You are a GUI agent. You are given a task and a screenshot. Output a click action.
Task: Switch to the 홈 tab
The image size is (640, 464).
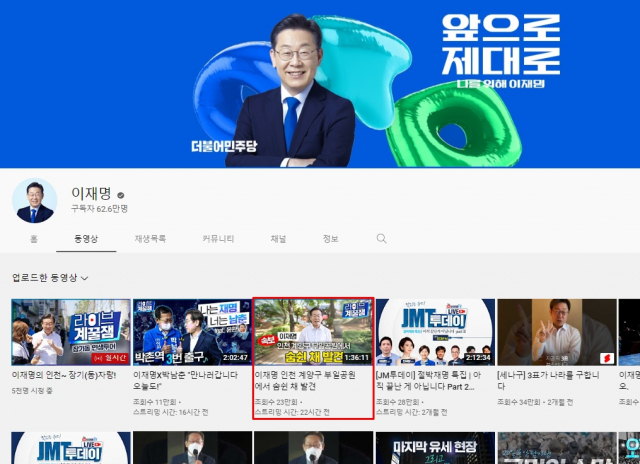pyautogui.click(x=34, y=239)
